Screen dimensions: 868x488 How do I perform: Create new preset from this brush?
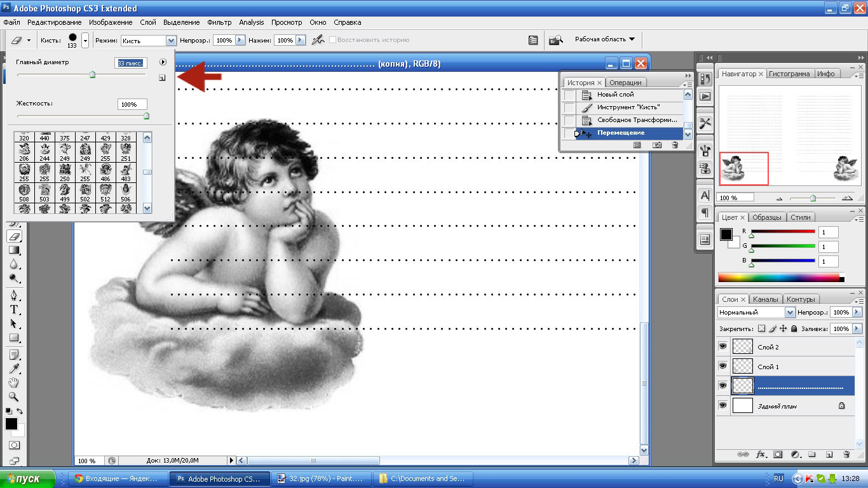click(x=162, y=78)
